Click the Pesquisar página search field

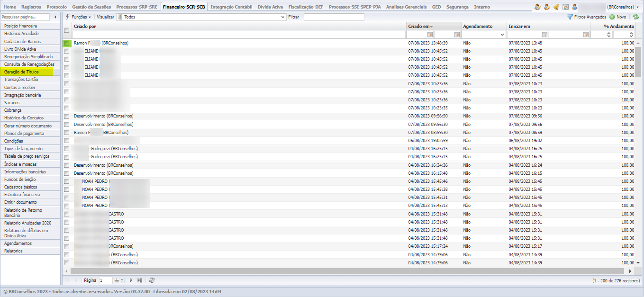[25, 17]
